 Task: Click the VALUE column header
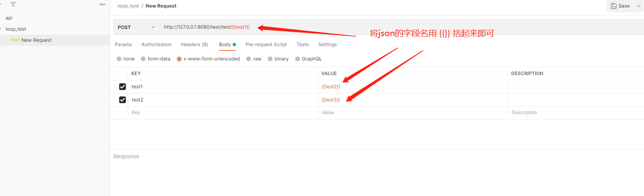click(329, 74)
